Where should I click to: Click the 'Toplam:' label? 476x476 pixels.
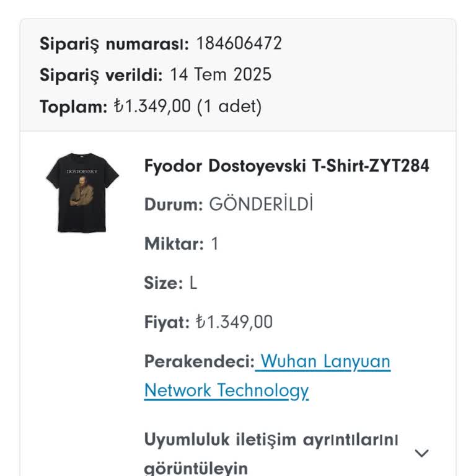tap(74, 107)
